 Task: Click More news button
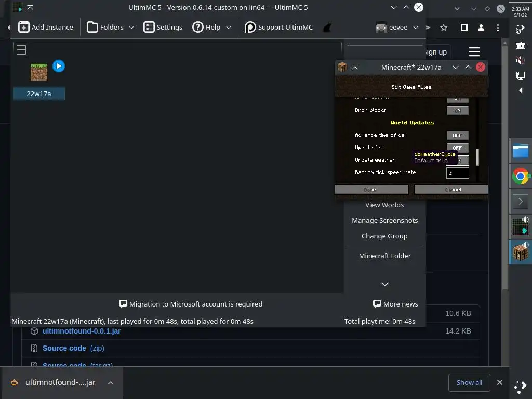tap(395, 304)
